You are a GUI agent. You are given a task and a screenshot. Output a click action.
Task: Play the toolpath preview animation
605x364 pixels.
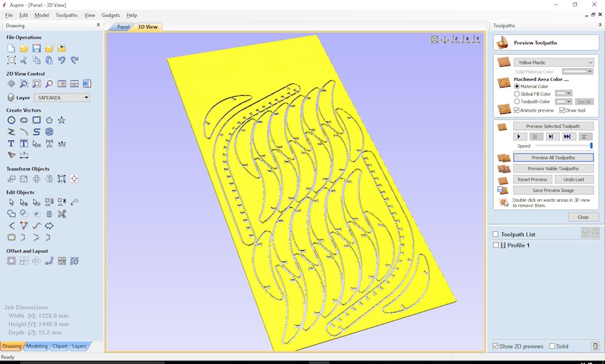(520, 136)
